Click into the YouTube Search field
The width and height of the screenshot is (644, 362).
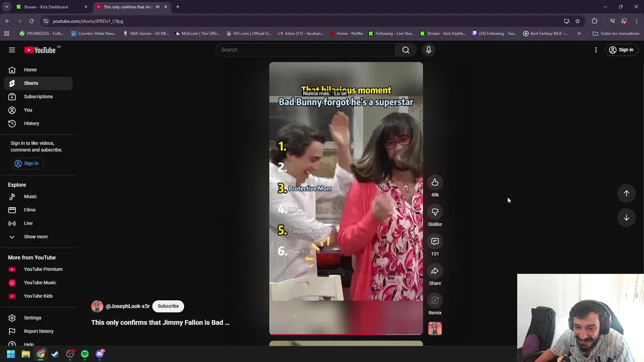[x=305, y=50]
